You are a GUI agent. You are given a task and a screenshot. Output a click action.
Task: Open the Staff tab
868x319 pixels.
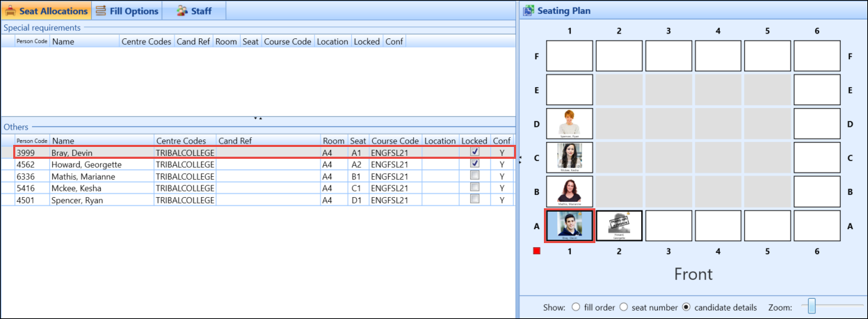pos(194,10)
